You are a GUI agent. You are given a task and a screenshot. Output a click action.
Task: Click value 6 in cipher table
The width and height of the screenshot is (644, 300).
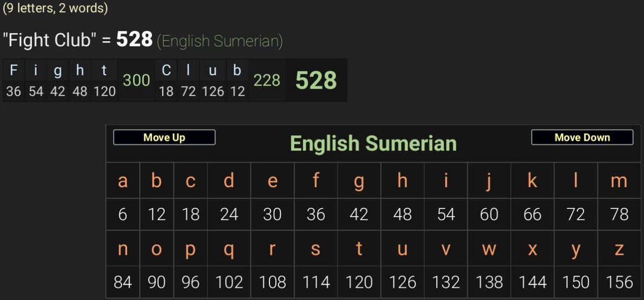pyautogui.click(x=123, y=214)
